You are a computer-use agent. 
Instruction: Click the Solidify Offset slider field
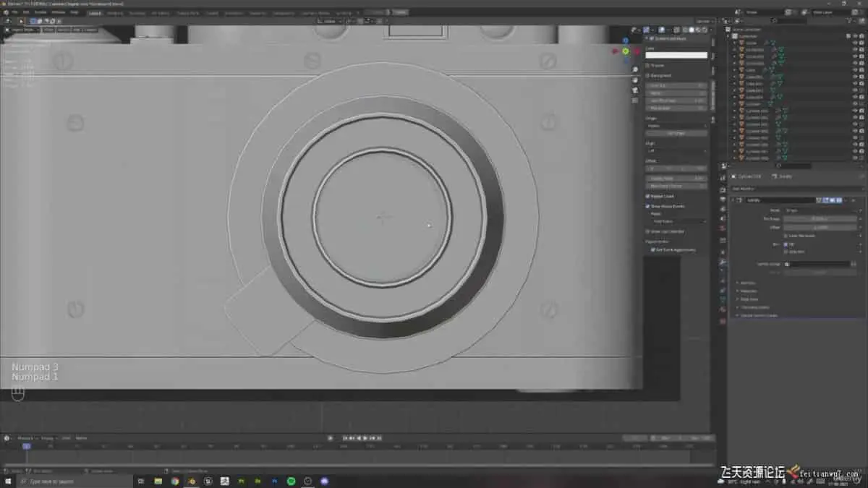(821, 227)
